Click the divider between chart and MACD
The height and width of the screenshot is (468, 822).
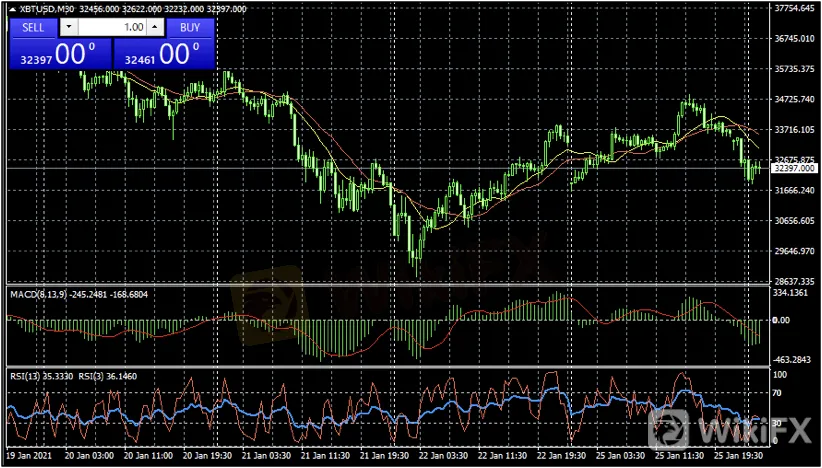coord(400,286)
